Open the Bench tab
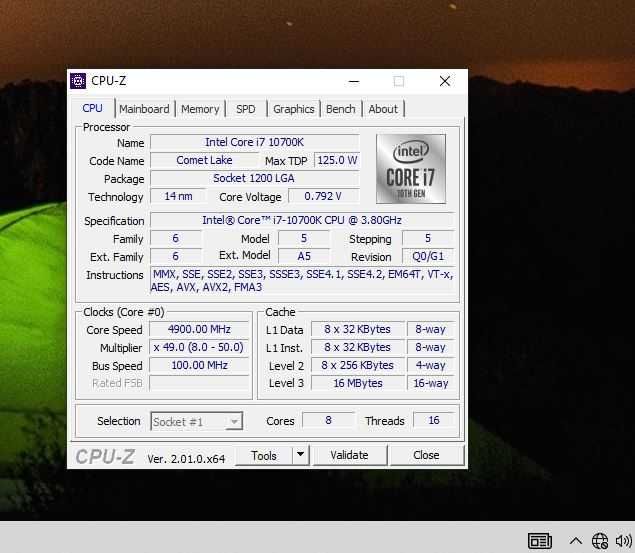The height and width of the screenshot is (553, 635). [x=341, y=109]
